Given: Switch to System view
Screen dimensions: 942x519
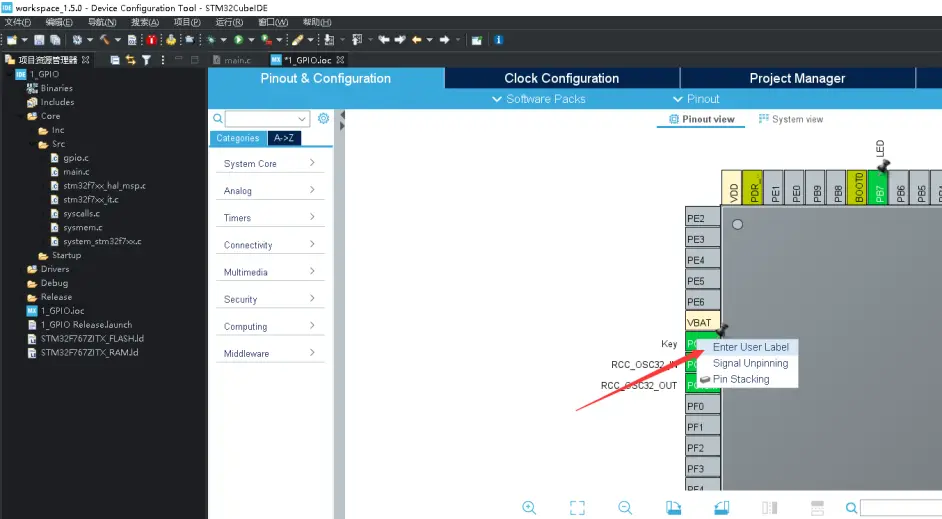Looking at the screenshot, I should (791, 119).
